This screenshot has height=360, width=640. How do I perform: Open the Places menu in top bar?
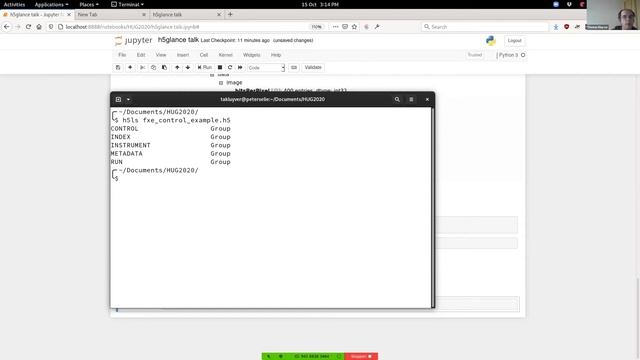point(89,4)
